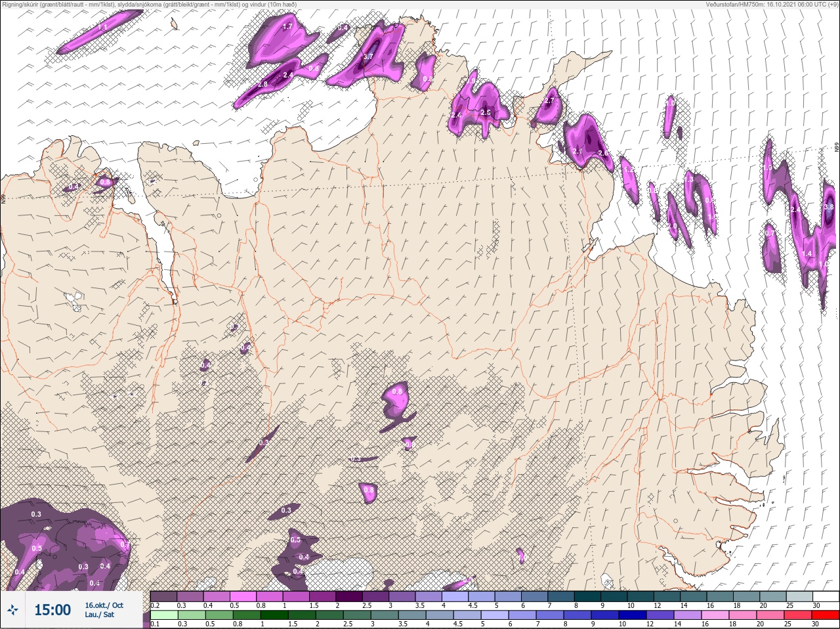Click the 3.7 precipitation value on map
Viewport: 840px width, 629px height.
pyautogui.click(x=368, y=57)
